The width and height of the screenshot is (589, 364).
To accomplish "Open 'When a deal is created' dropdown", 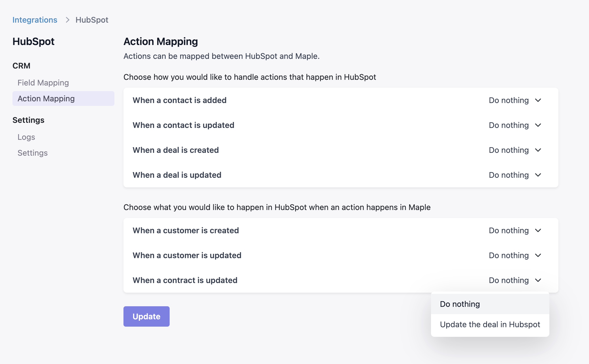I will pos(509,150).
